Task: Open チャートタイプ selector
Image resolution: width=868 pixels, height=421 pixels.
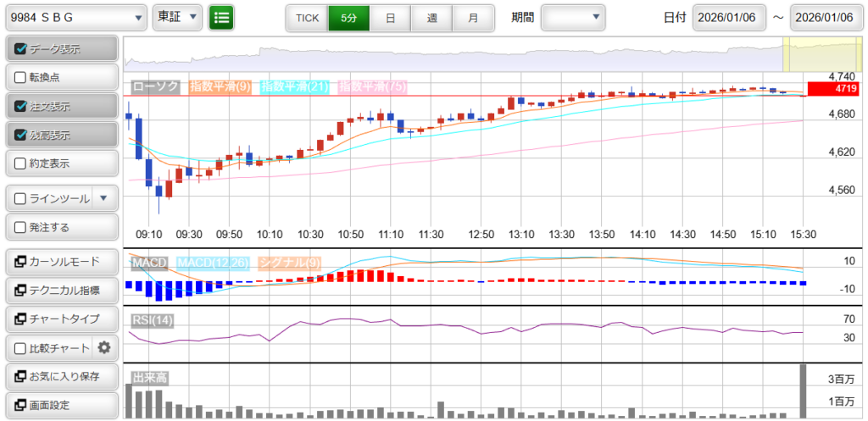Action: 60,319
